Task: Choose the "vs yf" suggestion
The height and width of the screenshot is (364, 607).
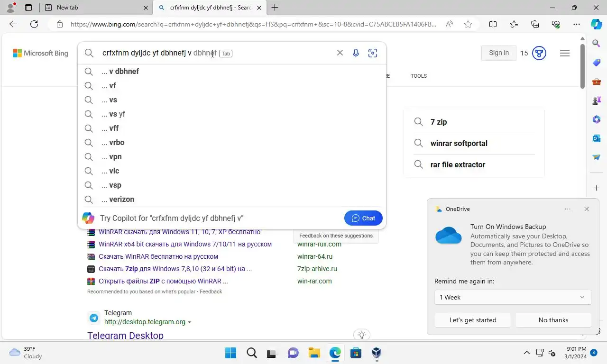Action: tap(231, 114)
